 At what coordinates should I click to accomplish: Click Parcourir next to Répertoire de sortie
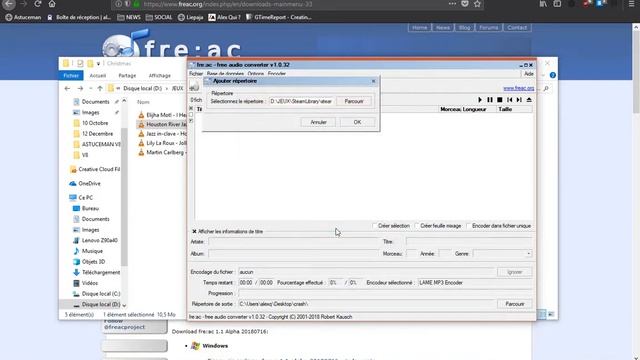pos(514,304)
